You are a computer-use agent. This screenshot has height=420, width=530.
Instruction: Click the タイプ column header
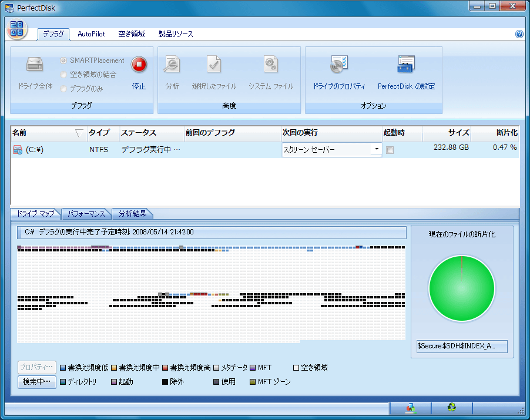tap(103, 133)
